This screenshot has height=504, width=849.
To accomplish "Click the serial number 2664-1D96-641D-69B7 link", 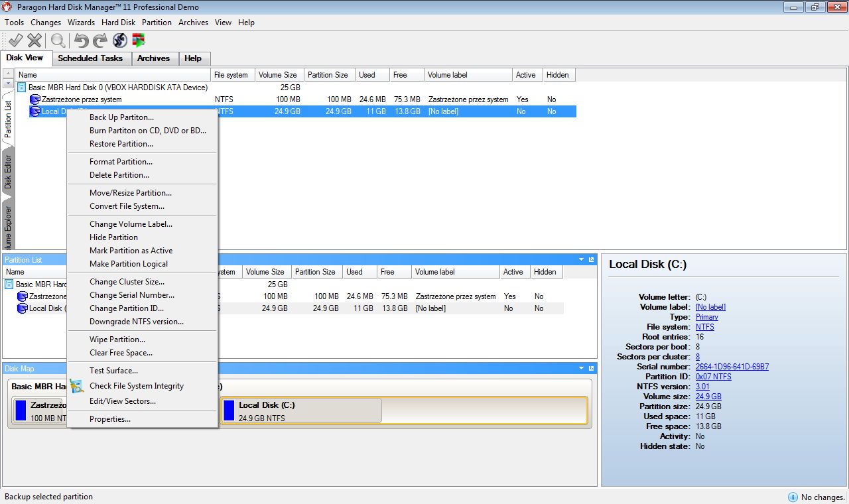I will click(732, 367).
